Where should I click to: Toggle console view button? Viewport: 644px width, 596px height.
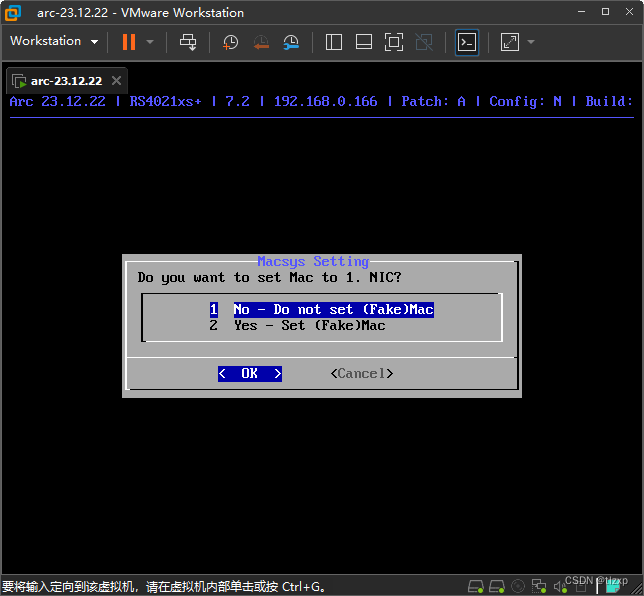(467, 42)
